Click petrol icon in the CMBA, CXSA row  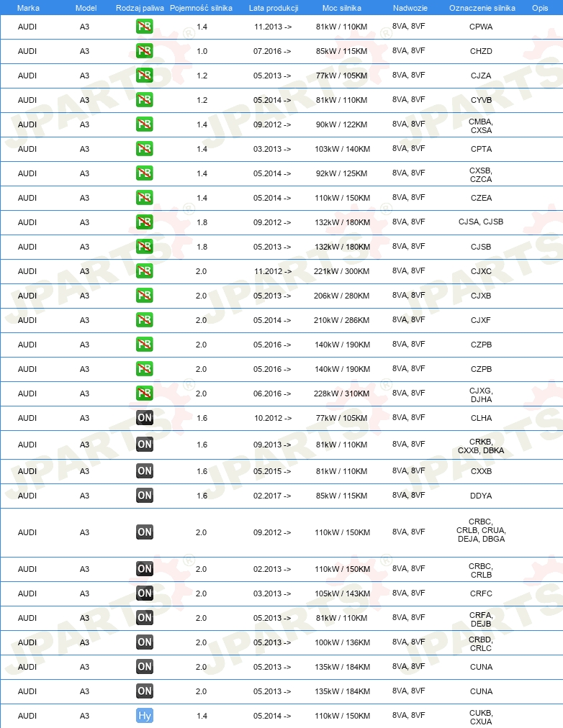click(145, 124)
